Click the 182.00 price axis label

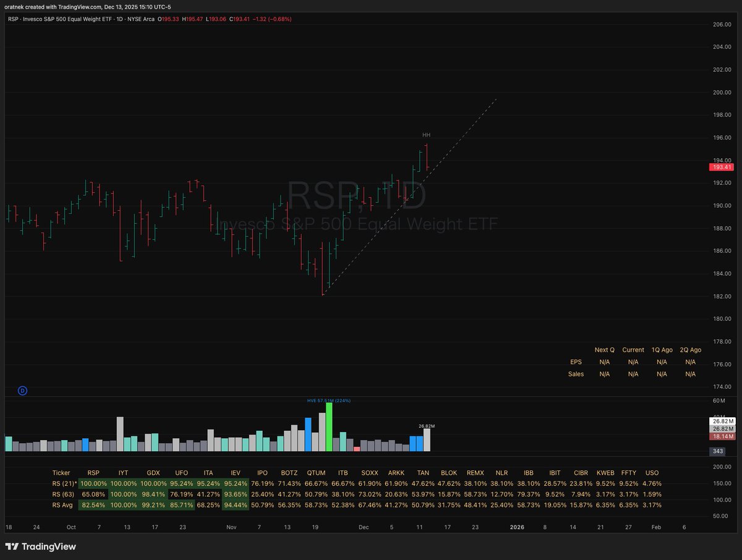coord(722,296)
